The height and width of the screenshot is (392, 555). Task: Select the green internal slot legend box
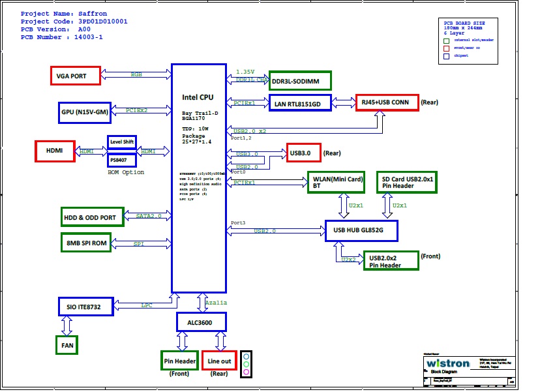click(x=447, y=40)
